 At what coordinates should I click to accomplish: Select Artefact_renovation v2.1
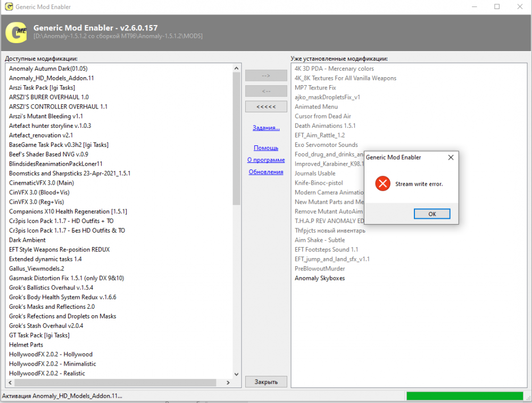tap(41, 135)
